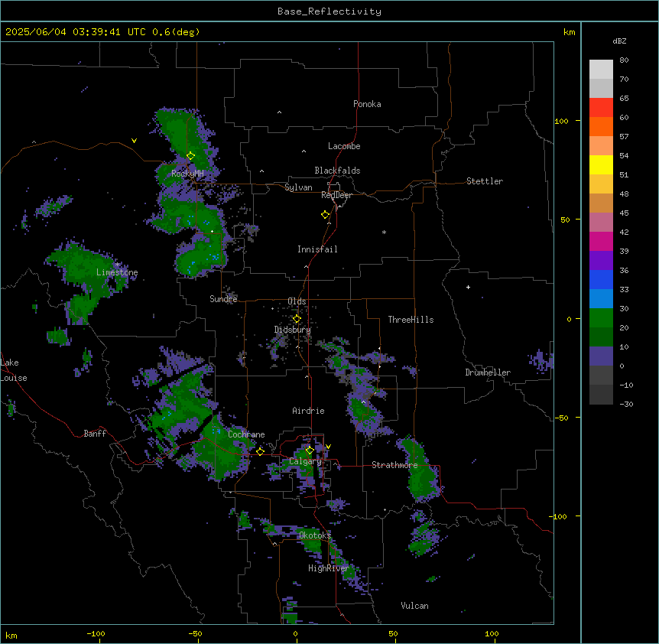This screenshot has width=659, height=644.
Task: Click the 10 dBZ purple legend swatch
Action: tap(601, 356)
